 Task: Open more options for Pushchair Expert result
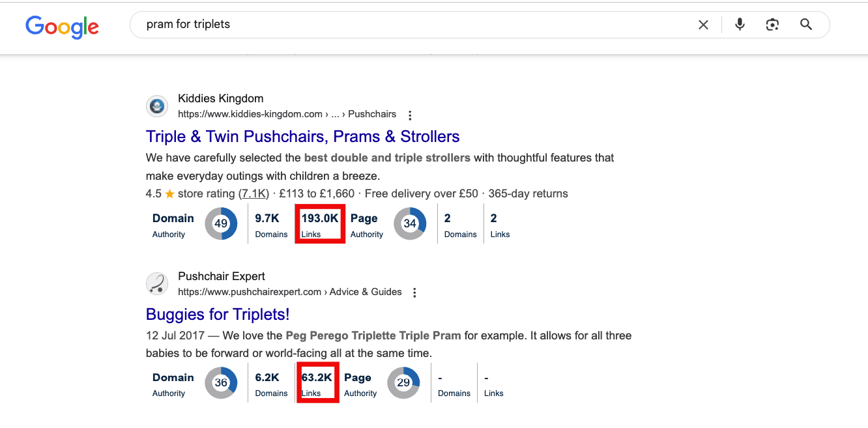tap(414, 293)
